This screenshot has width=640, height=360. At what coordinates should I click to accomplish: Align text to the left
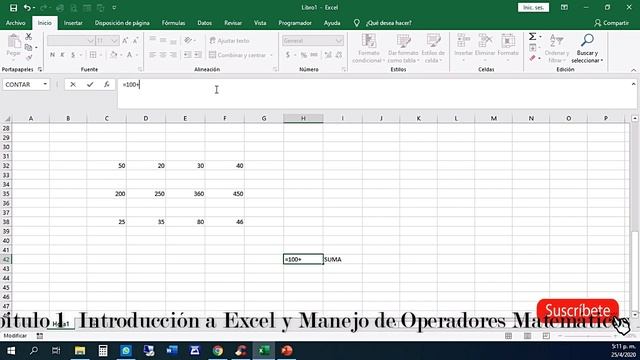[x=152, y=55]
